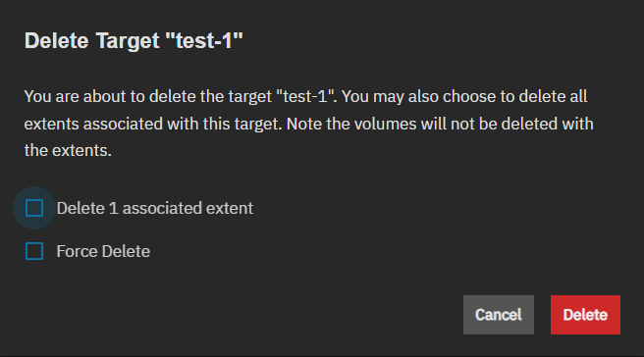This screenshot has width=644, height=357.
Task: Click the word "Delete" in dialog heading
Action: click(x=56, y=40)
